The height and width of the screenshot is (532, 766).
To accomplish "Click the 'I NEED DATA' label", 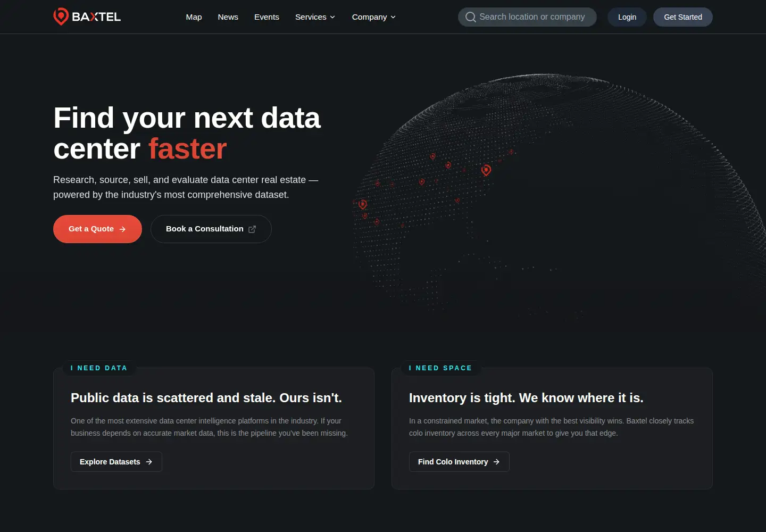I will click(x=99, y=368).
